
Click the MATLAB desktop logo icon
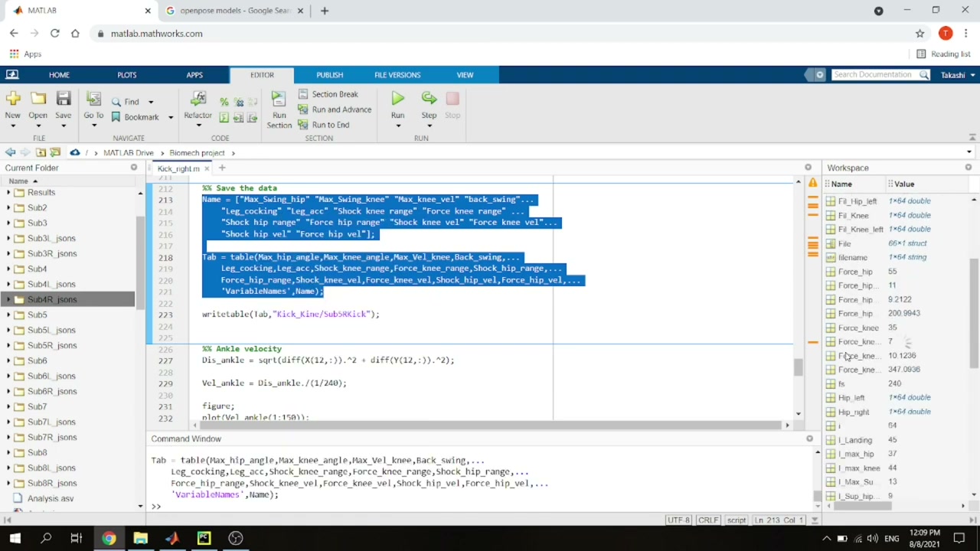point(11,75)
